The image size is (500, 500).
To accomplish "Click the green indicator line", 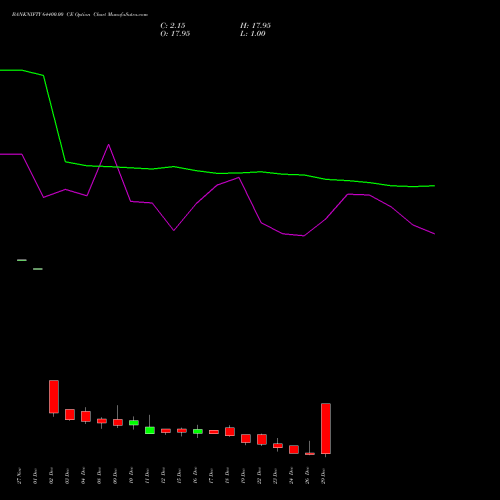I will 217,173.
